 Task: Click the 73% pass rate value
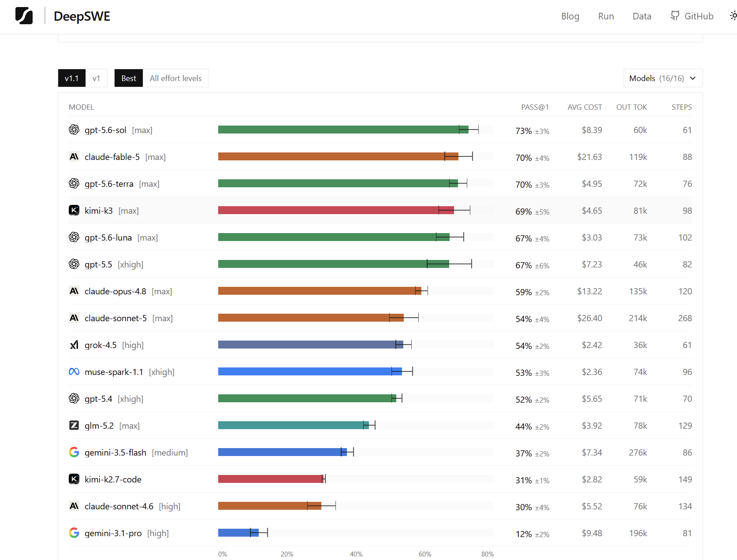click(x=524, y=131)
